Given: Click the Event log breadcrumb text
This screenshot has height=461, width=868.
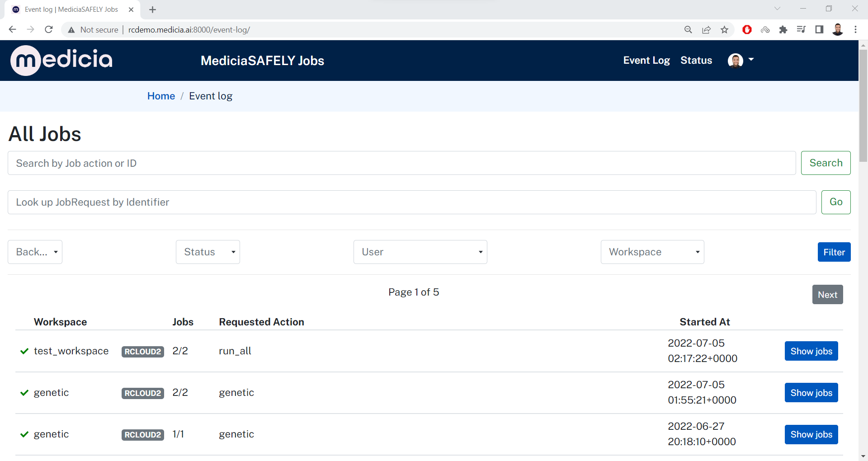Looking at the screenshot, I should (x=211, y=96).
